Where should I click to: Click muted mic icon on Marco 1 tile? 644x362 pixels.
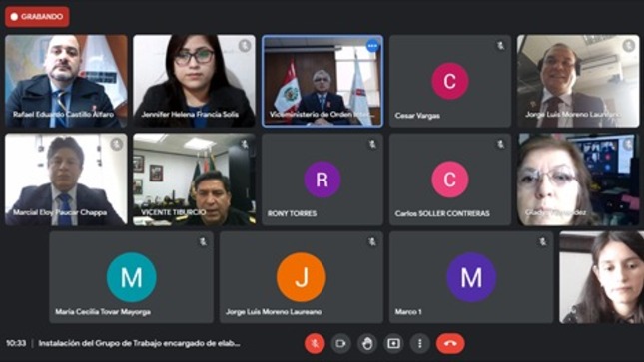coord(543,242)
